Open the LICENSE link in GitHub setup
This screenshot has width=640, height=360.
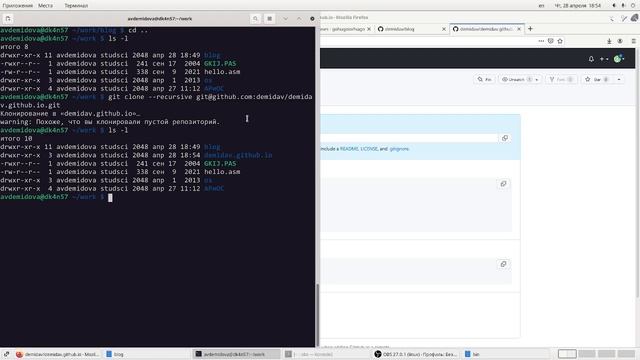(x=369, y=149)
